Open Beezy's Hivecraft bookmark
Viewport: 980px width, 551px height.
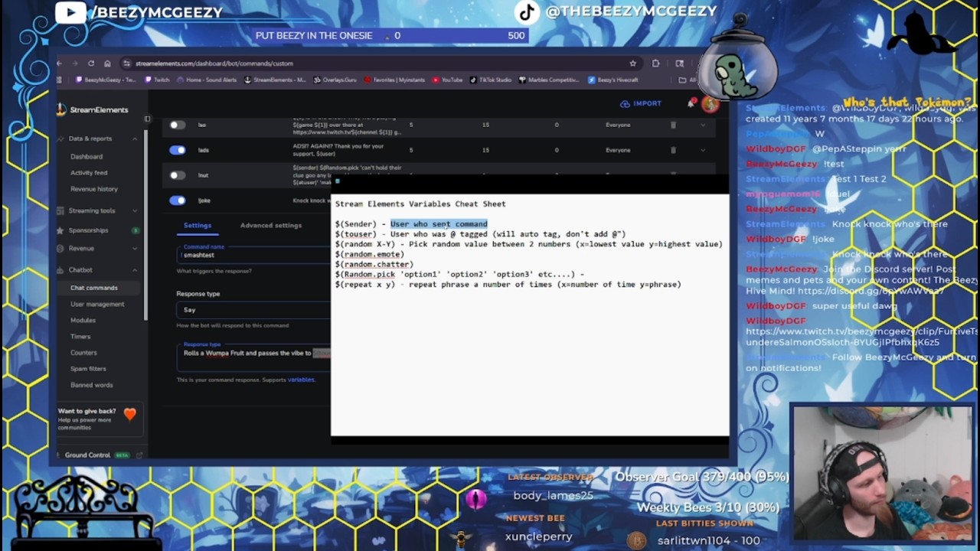(612, 80)
